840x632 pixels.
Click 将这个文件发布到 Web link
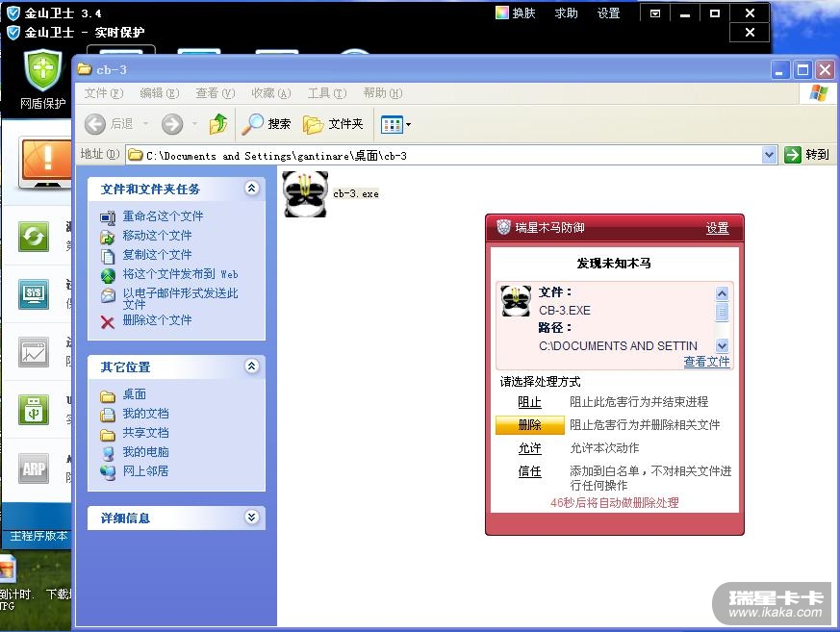point(180,274)
